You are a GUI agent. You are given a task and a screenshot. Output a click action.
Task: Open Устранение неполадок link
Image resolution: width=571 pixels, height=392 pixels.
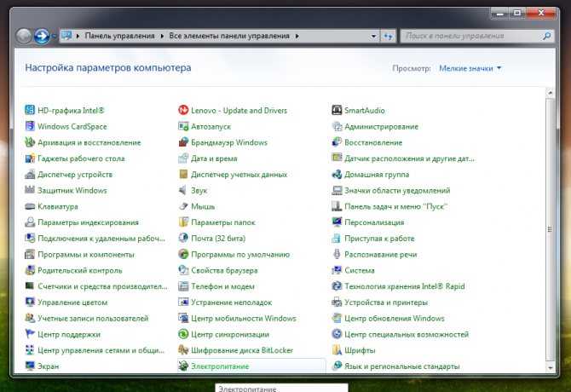tap(232, 303)
